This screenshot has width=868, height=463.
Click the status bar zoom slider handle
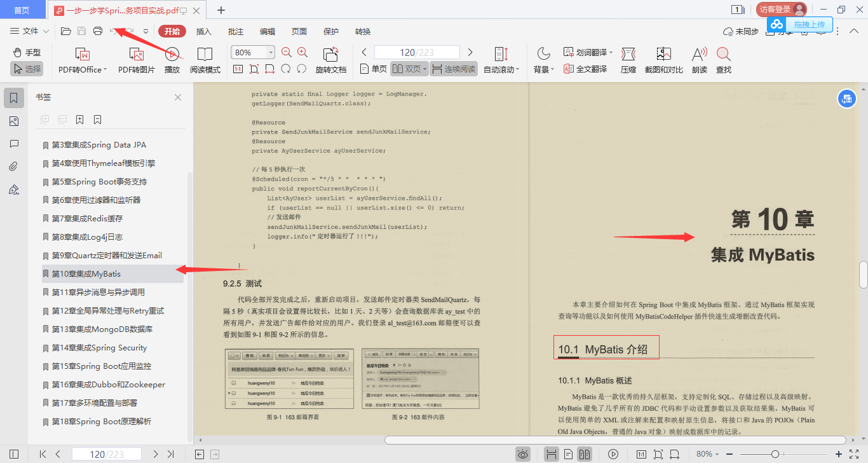click(x=775, y=454)
